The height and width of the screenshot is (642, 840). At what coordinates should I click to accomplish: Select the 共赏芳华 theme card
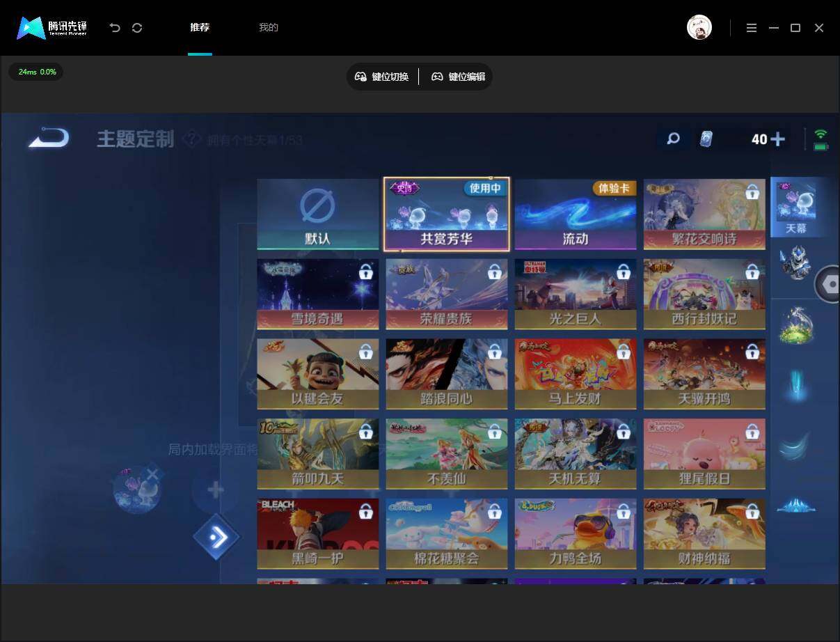point(447,214)
